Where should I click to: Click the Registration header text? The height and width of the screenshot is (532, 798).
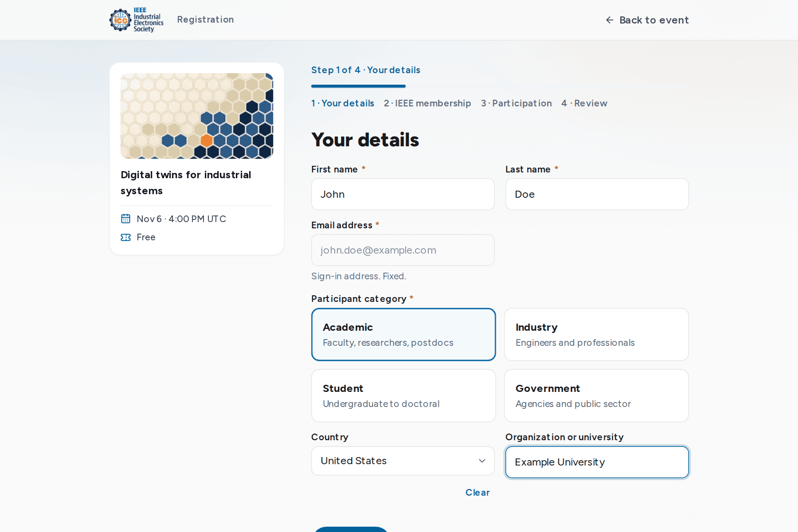(205, 20)
